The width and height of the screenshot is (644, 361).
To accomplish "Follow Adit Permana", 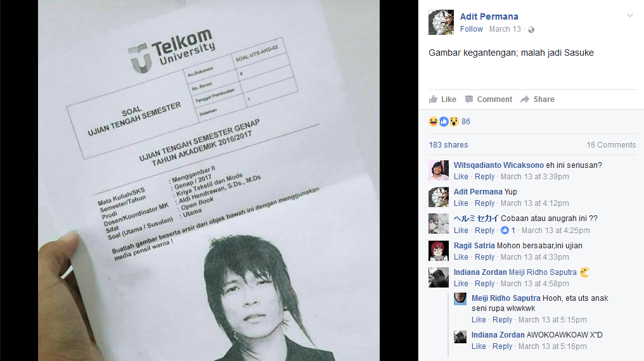I will point(472,29).
